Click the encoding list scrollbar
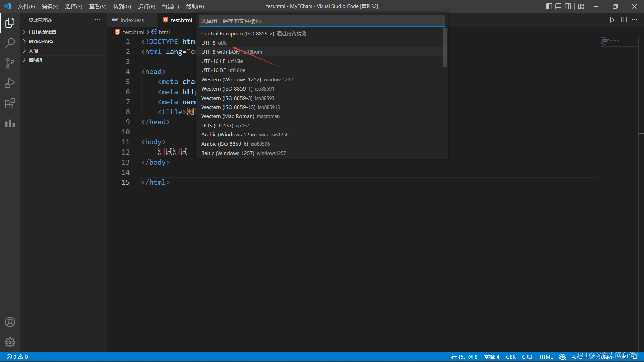The image size is (644, 362). click(445, 48)
